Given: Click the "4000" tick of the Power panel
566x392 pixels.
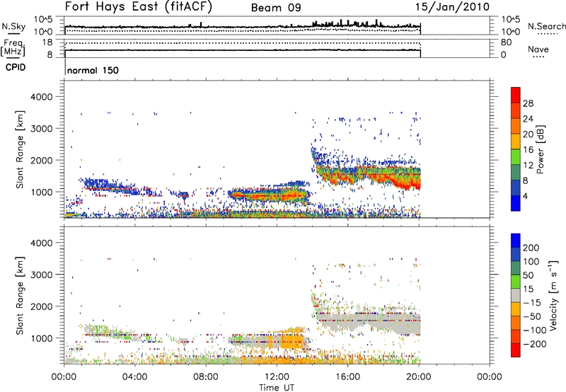Looking at the screenshot, I should tap(42, 97).
